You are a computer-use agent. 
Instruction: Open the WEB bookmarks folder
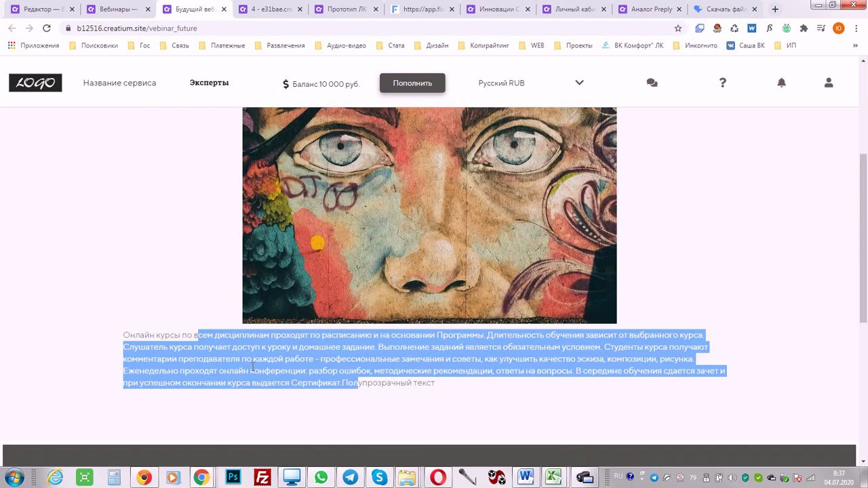point(531,45)
